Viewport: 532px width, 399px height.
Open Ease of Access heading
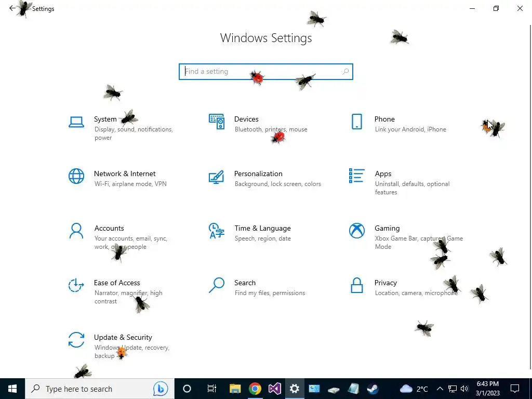117,283
